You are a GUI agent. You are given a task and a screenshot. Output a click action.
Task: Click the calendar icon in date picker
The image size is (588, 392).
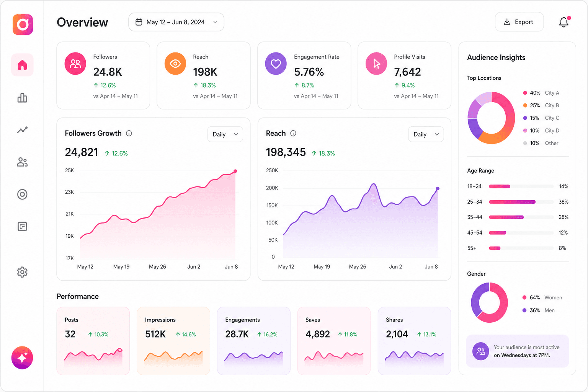[139, 22]
